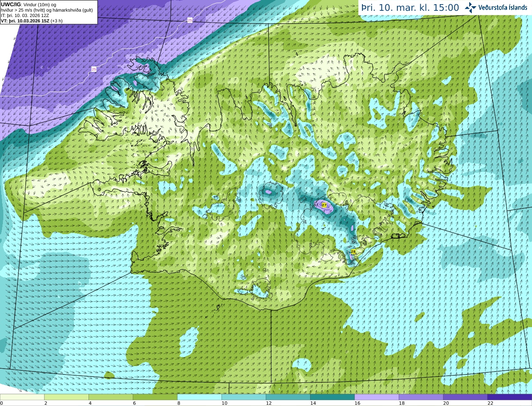The width and height of the screenshot is (532, 406).
Task: Click the scale value 18
Action: click(x=401, y=403)
